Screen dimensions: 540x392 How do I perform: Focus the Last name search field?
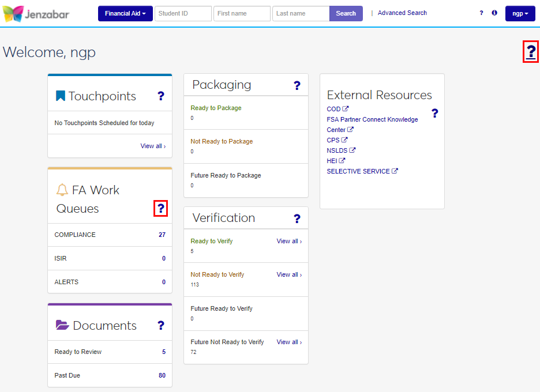(x=301, y=13)
